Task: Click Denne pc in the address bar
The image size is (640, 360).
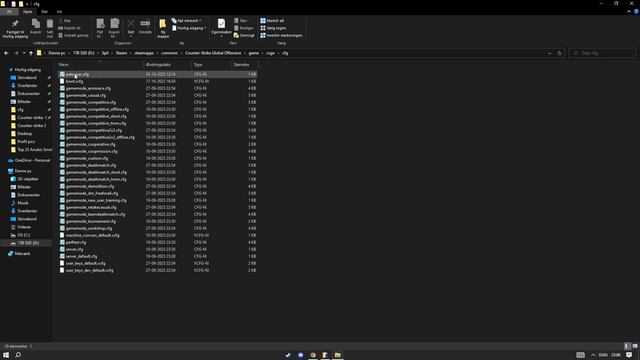Action: 57,53
